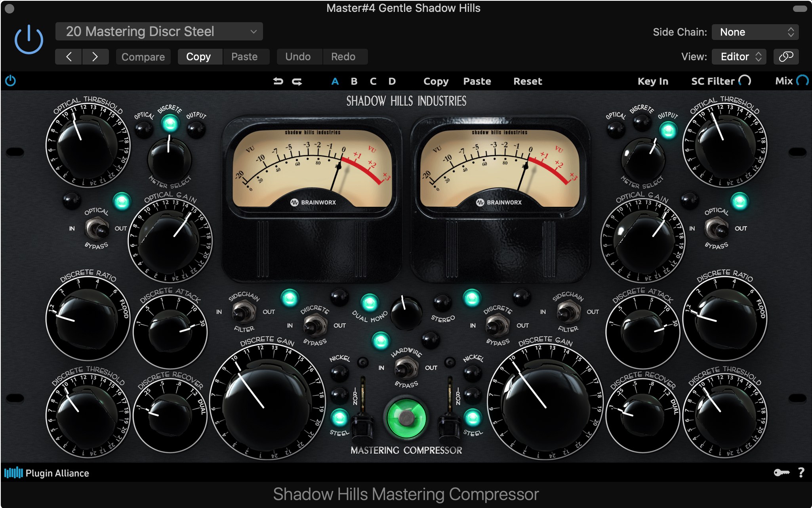Viewport: 812px width, 508px height.
Task: Open the Side Chain dropdown set to None
Action: point(755,32)
